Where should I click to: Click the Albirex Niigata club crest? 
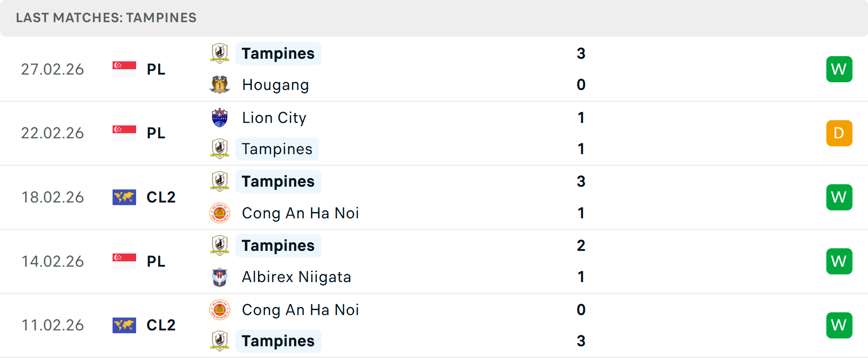coord(220,277)
